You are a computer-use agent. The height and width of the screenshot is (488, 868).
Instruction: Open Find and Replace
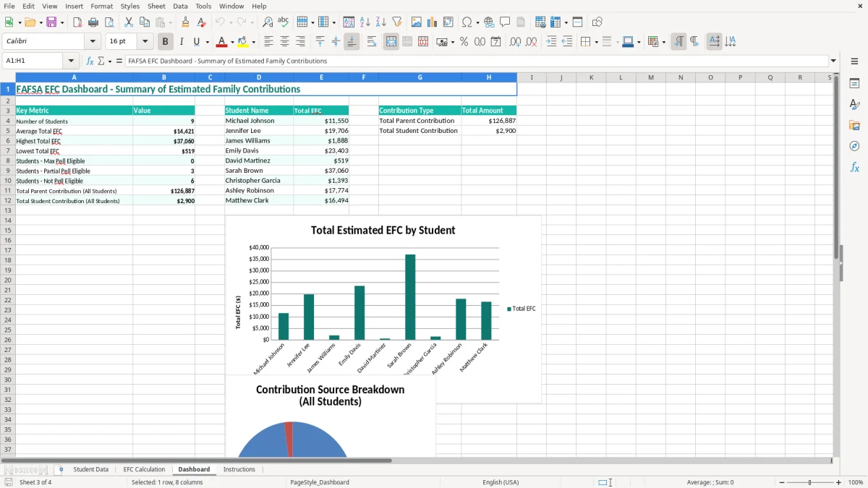pyautogui.click(x=268, y=22)
